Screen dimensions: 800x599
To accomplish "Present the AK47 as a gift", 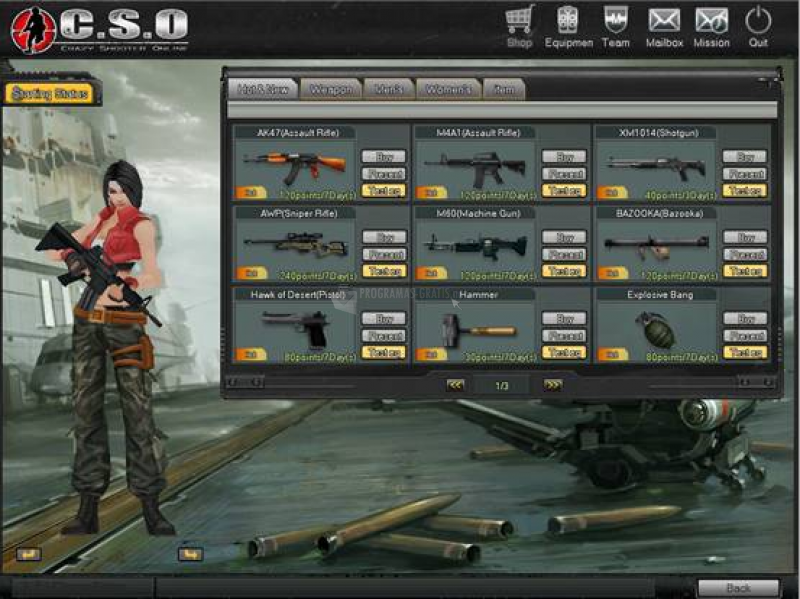I will (384, 174).
